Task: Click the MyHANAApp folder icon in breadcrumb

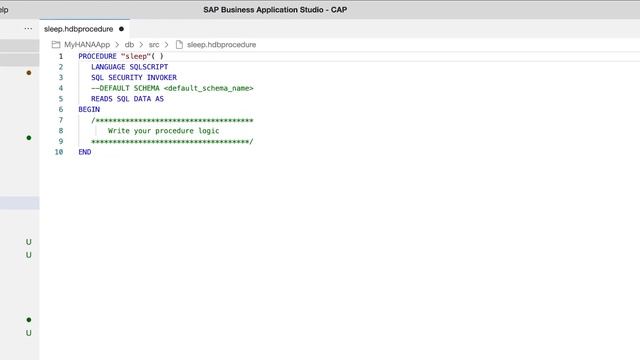Action: coord(56,44)
